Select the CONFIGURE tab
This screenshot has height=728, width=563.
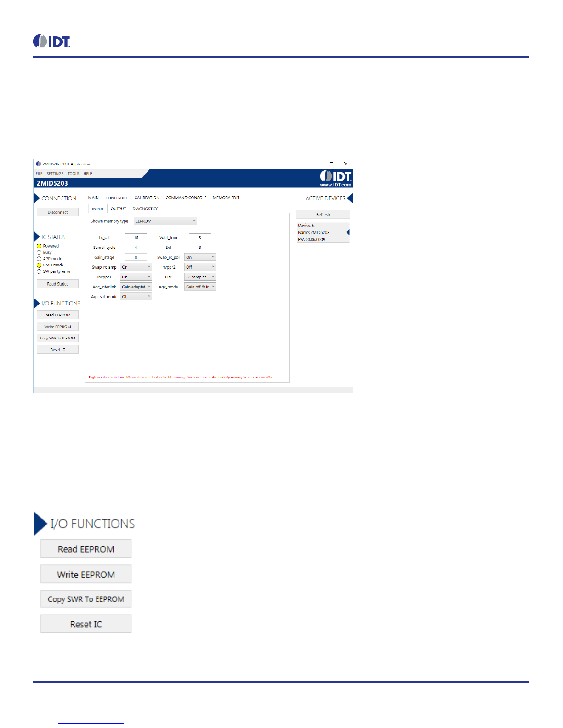coord(117,198)
